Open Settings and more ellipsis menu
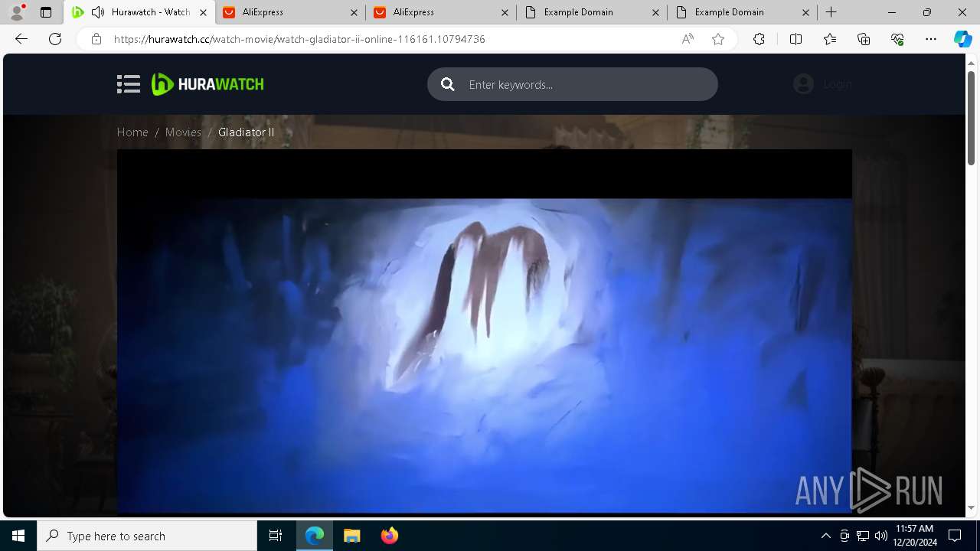 click(931, 39)
